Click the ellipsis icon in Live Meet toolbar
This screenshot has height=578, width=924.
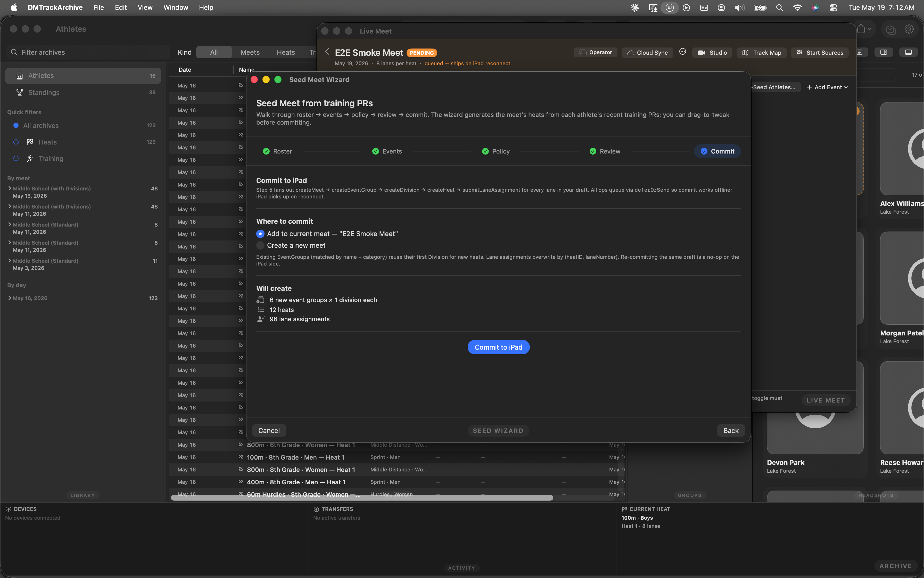click(x=683, y=52)
